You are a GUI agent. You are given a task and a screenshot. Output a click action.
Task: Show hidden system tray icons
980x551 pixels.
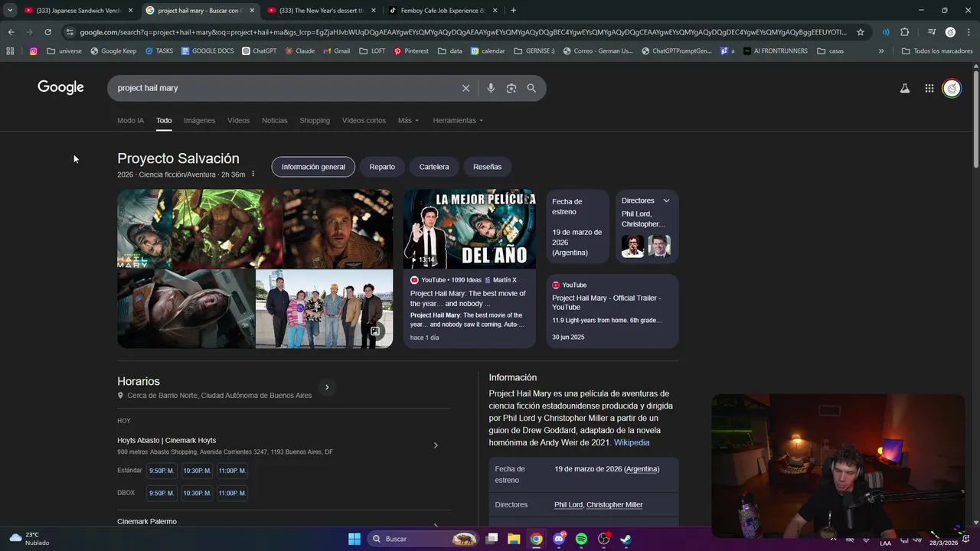(x=834, y=539)
